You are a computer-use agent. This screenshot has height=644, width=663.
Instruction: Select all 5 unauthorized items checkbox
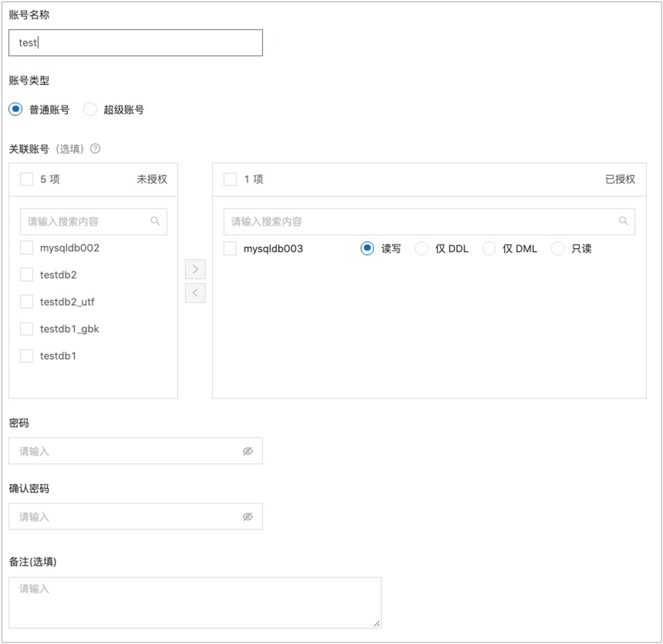(27, 179)
